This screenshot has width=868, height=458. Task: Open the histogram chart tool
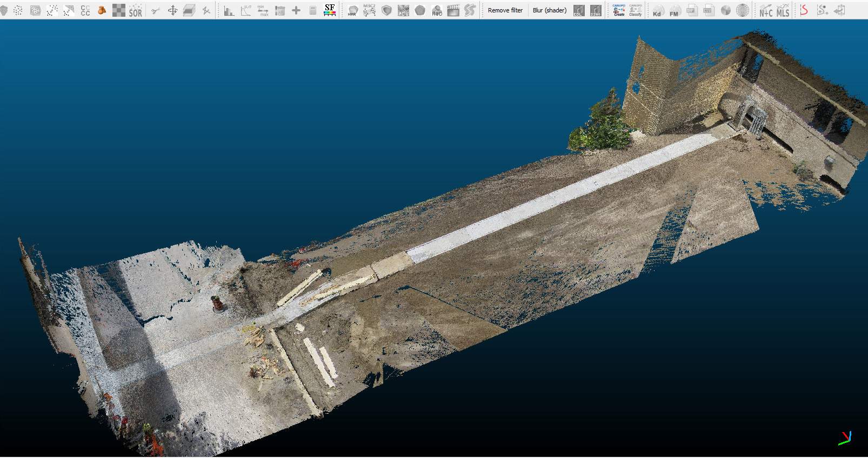pos(229,10)
